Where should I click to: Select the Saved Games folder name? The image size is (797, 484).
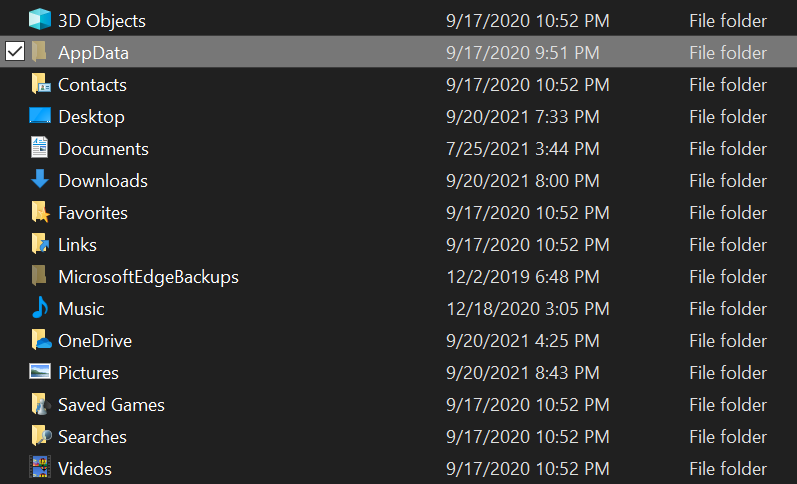click(111, 404)
